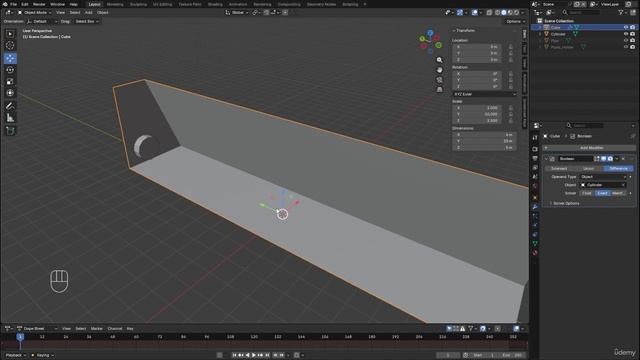The width and height of the screenshot is (640, 360).
Task: Click the Scale X value field
Action: pyautogui.click(x=477, y=108)
